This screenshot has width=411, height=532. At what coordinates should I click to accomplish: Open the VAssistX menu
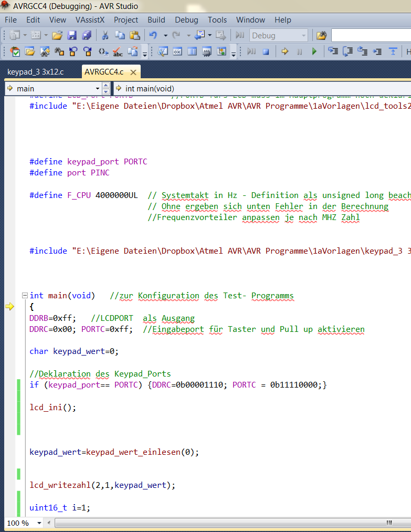click(x=90, y=20)
